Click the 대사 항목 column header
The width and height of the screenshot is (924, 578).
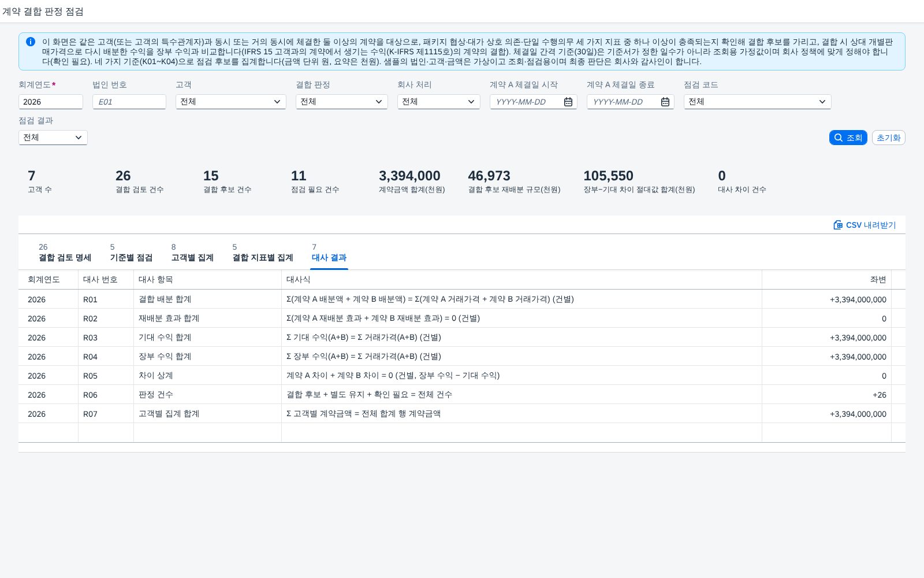click(x=207, y=280)
